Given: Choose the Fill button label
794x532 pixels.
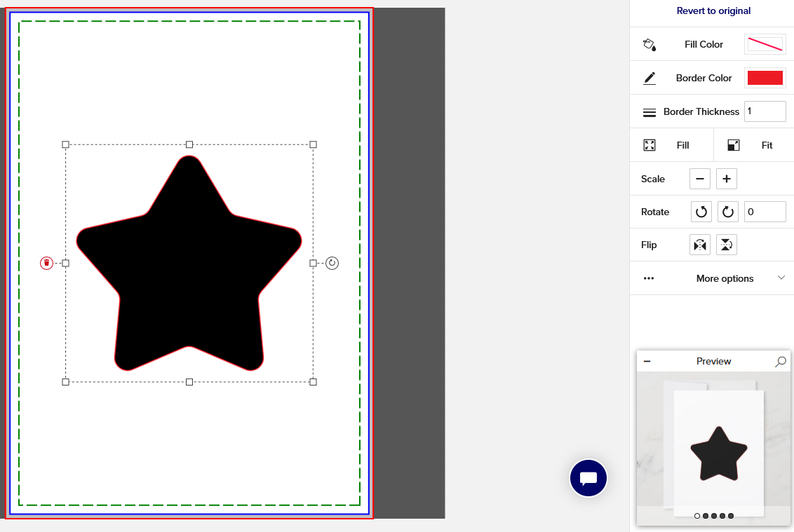Looking at the screenshot, I should pyautogui.click(x=682, y=145).
